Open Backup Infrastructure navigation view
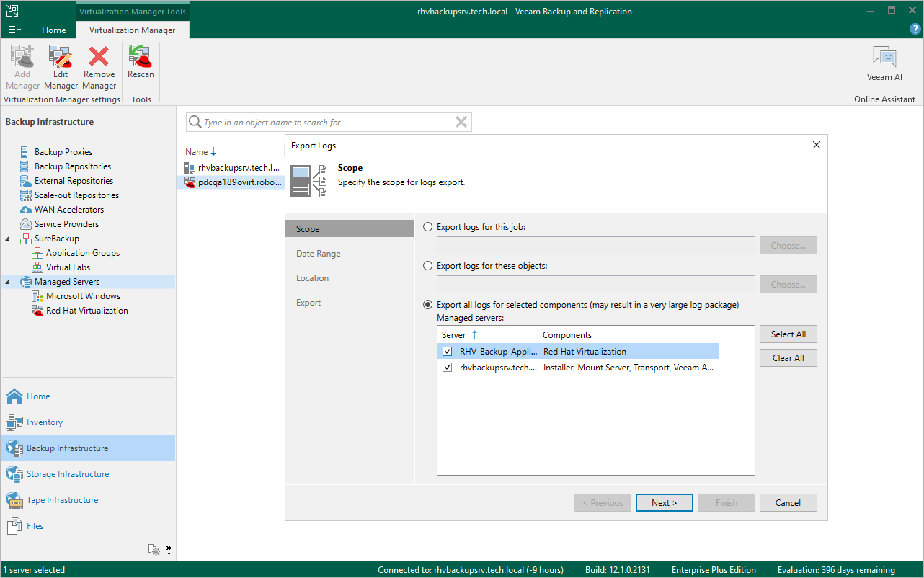 pyautogui.click(x=88, y=448)
